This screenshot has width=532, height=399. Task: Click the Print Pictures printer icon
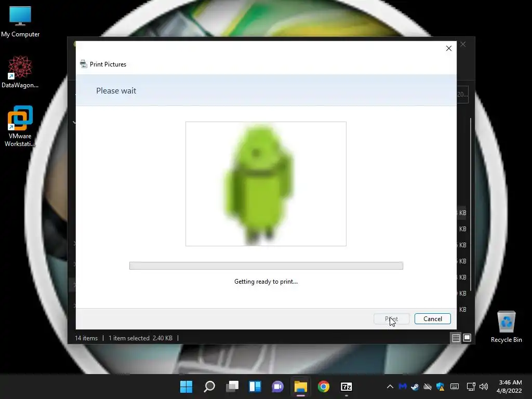[84, 64]
